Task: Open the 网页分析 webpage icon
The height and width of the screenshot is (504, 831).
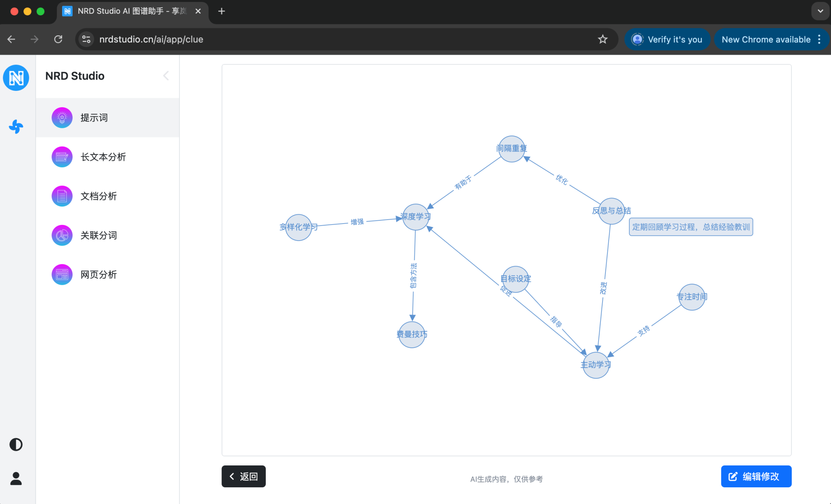Action: [x=62, y=275]
